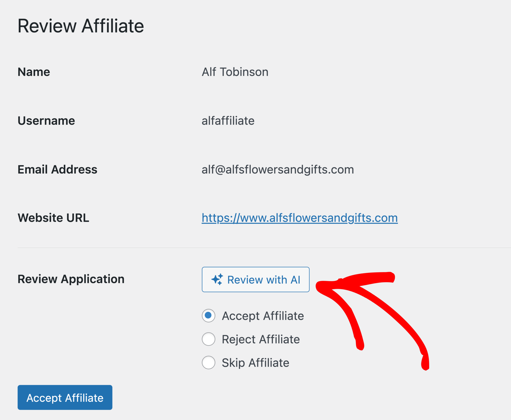Click the Username field label

click(46, 121)
